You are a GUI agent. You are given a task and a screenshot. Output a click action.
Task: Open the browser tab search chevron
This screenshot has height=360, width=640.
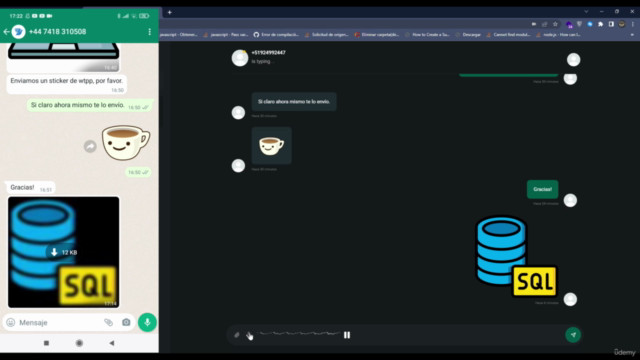[x=586, y=11]
